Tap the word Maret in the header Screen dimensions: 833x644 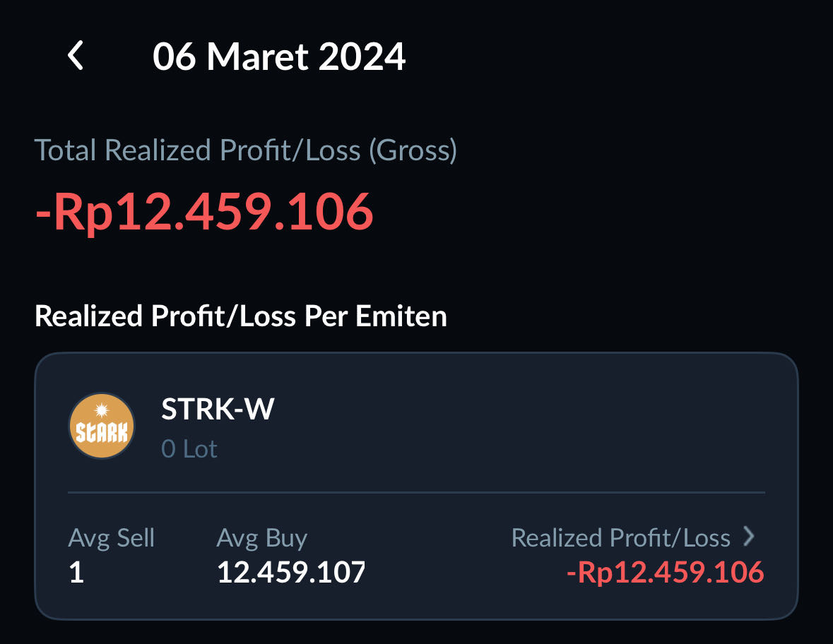[256, 56]
